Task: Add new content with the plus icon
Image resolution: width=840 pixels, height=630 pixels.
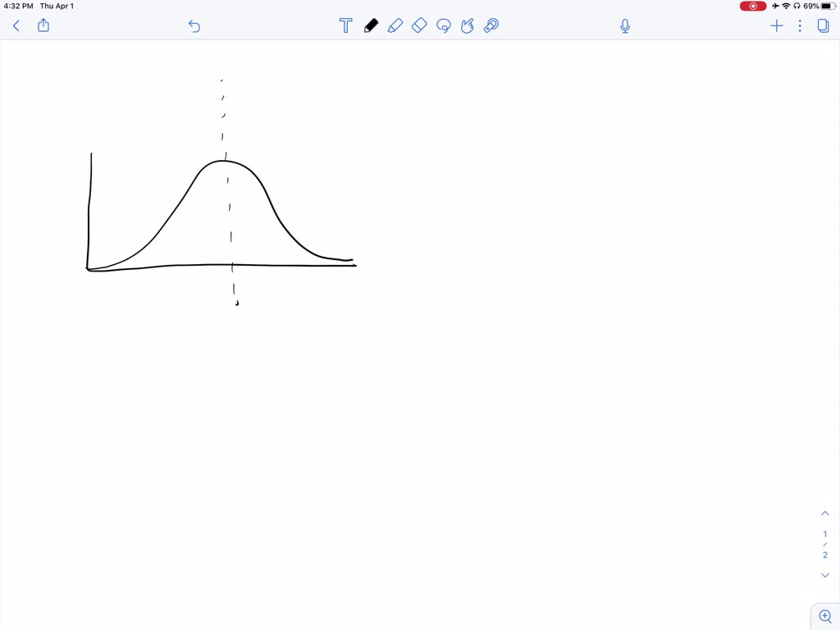Action: point(776,25)
